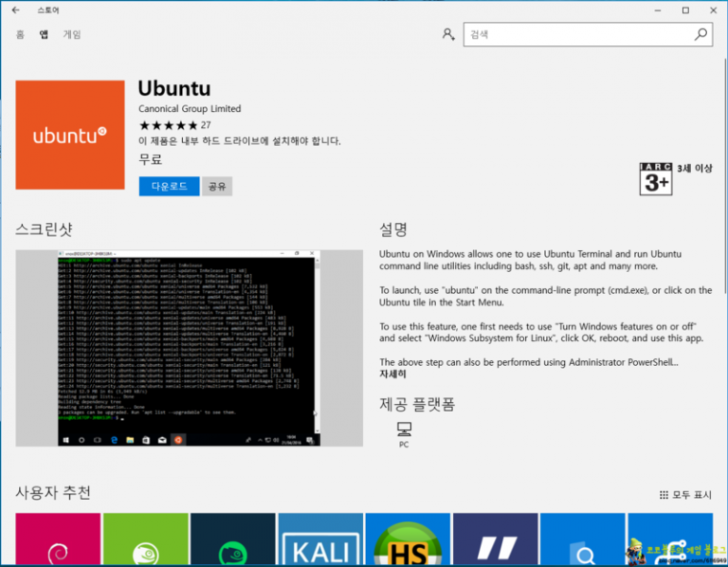Open the Kali Linux app tile
728x567 pixels.
coord(320,540)
